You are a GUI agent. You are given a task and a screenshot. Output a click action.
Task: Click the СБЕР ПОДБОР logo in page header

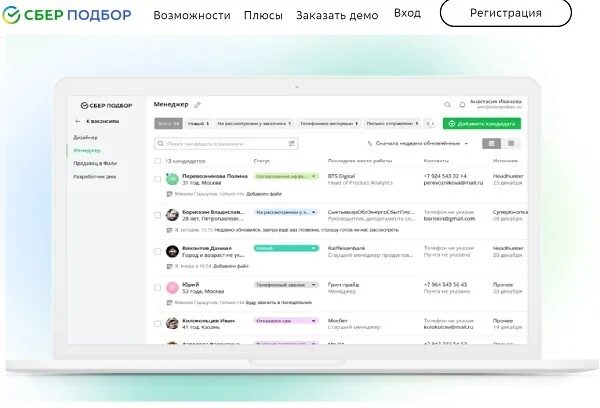[x=66, y=15]
